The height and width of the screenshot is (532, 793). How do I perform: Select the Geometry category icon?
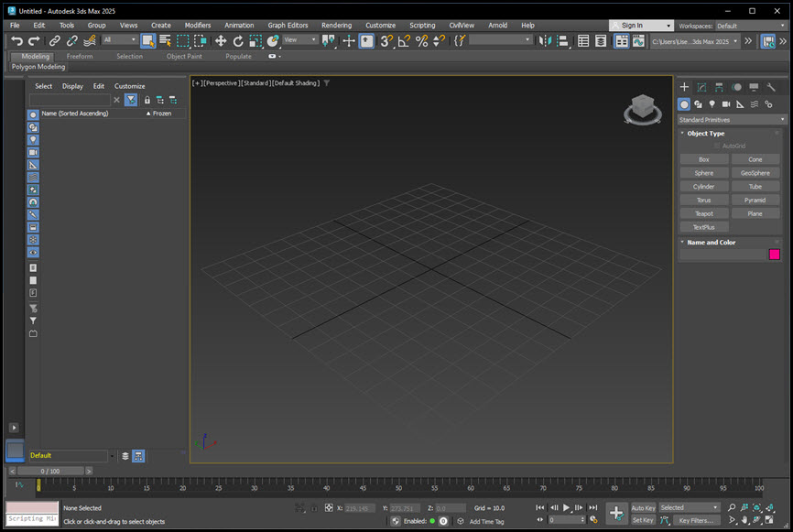pos(684,104)
